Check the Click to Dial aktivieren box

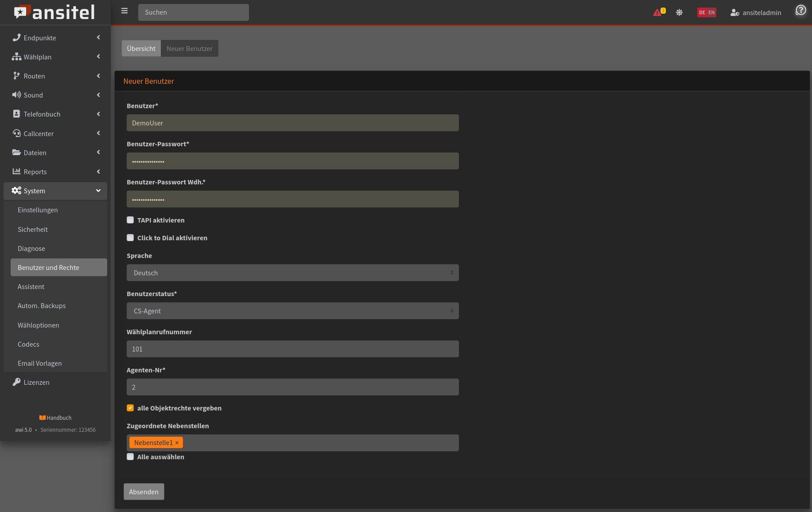click(130, 238)
